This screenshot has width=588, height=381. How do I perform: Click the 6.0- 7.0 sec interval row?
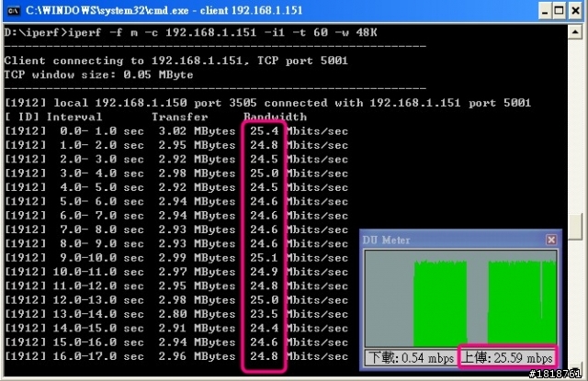pyautogui.click(x=176, y=216)
